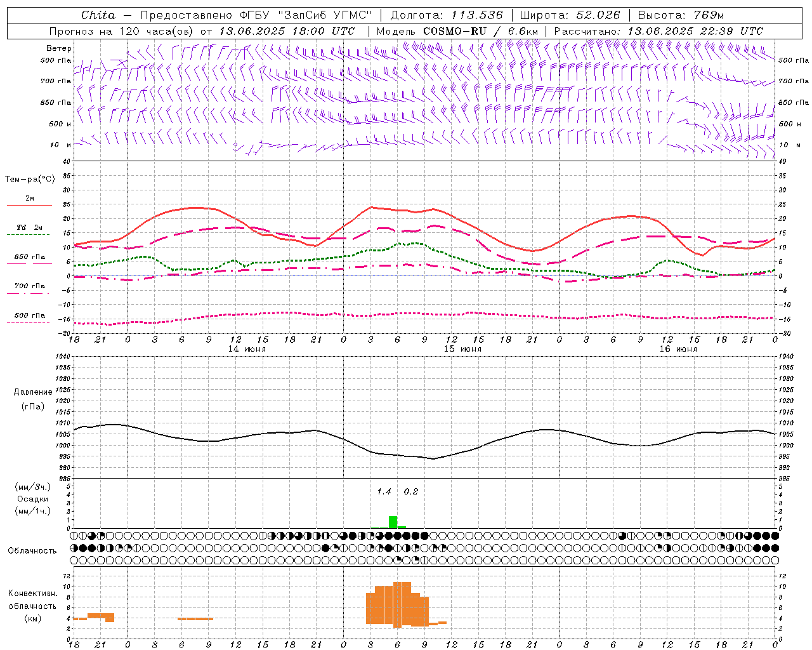Click the precipitation value "0.2"

click(x=411, y=492)
